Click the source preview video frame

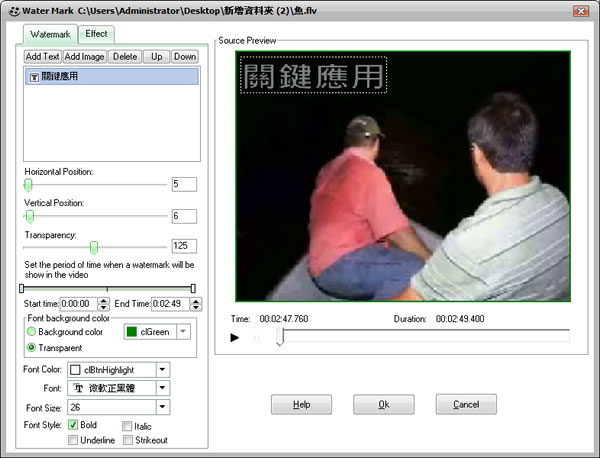coord(403,176)
